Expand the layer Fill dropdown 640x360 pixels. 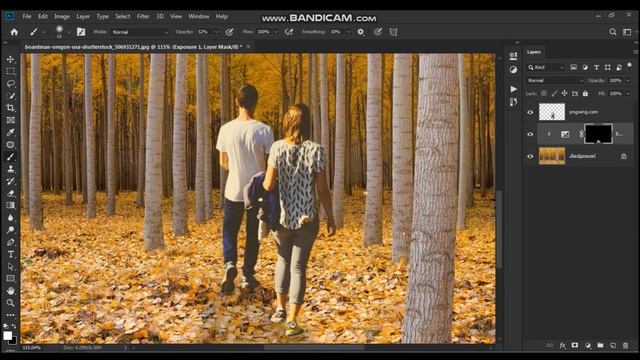(x=628, y=93)
